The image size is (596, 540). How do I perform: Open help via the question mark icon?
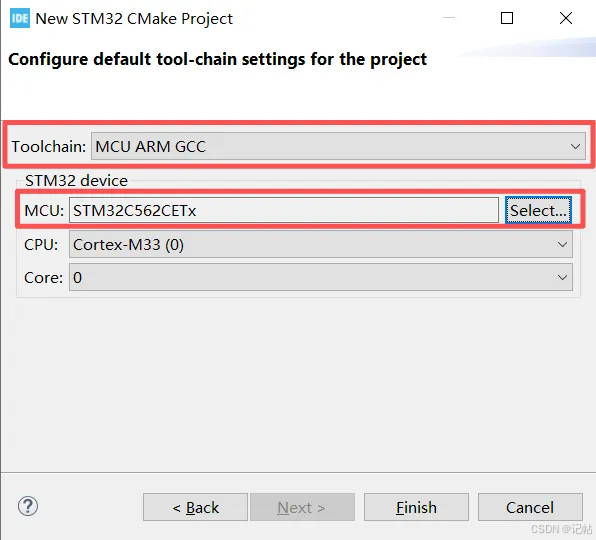tap(28, 506)
